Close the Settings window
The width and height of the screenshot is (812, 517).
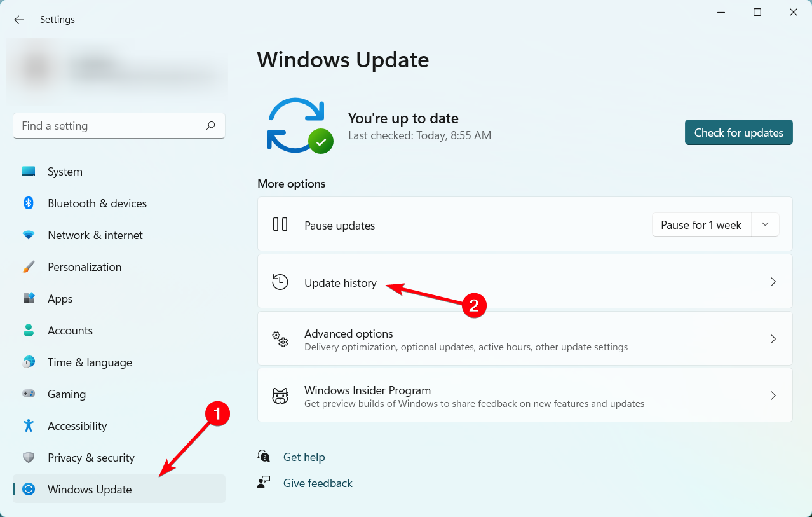tap(794, 13)
